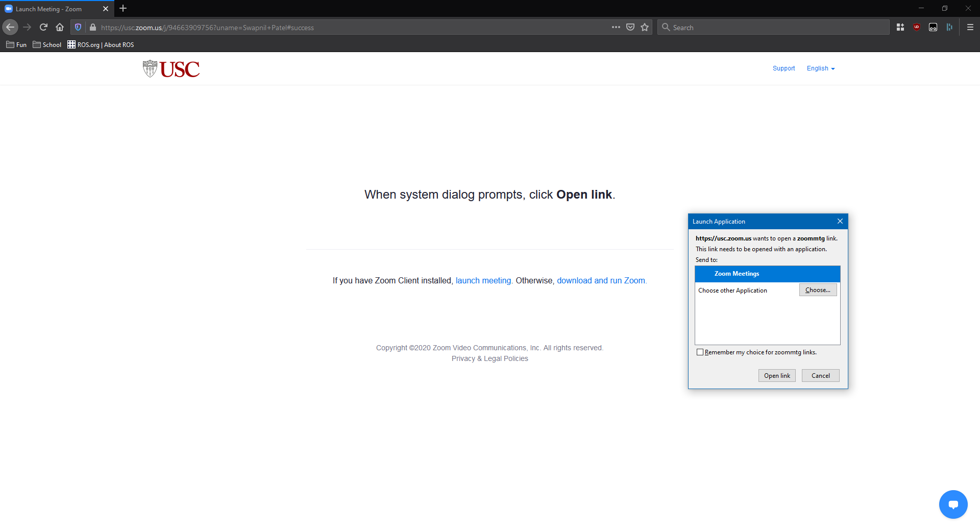Click download and run Zoom link
980x531 pixels.
coord(601,281)
